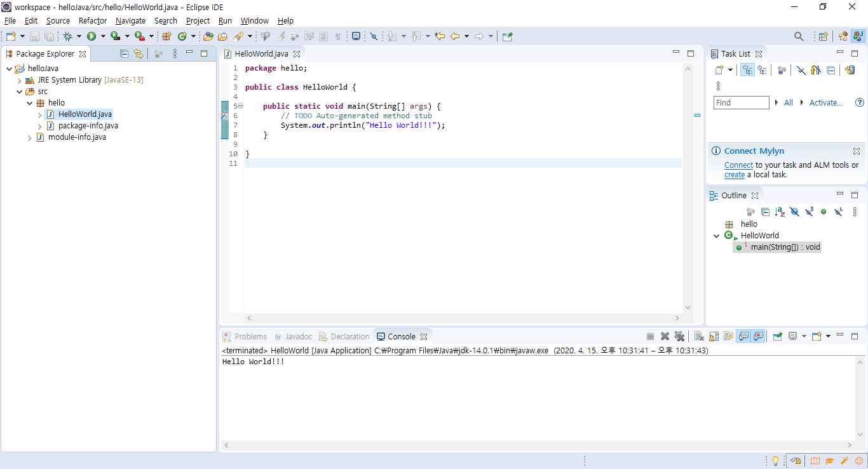
Task: Click the Clear Console icon
Action: pyautogui.click(x=699, y=337)
